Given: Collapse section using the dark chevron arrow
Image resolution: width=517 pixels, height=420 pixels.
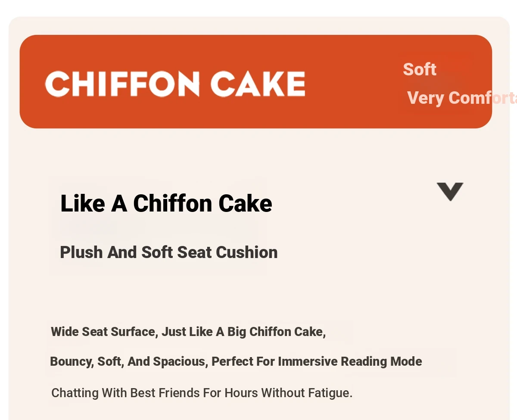Looking at the screenshot, I should click(450, 192).
